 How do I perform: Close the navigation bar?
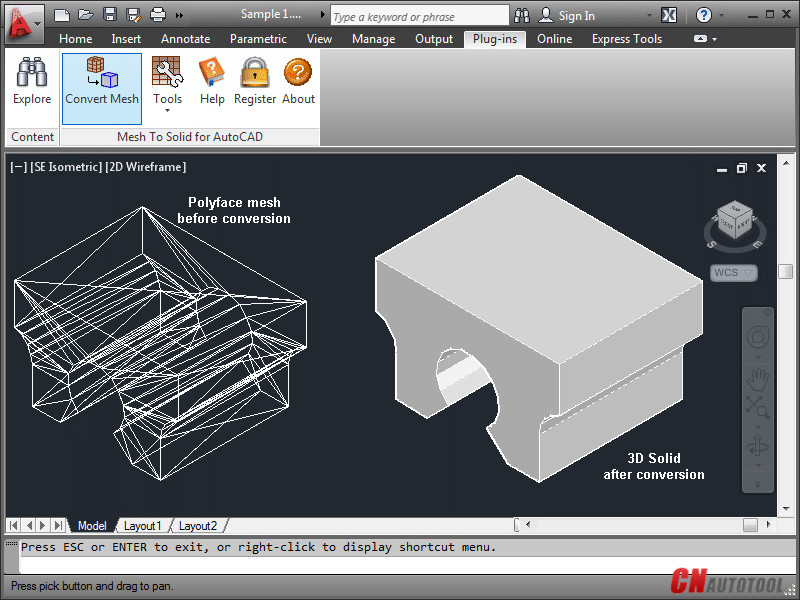(x=768, y=312)
